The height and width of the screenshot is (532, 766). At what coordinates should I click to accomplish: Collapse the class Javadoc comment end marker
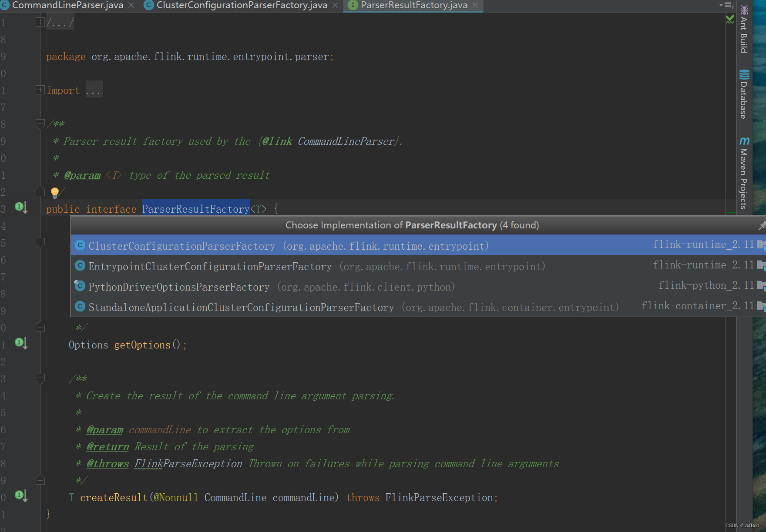[x=40, y=191]
